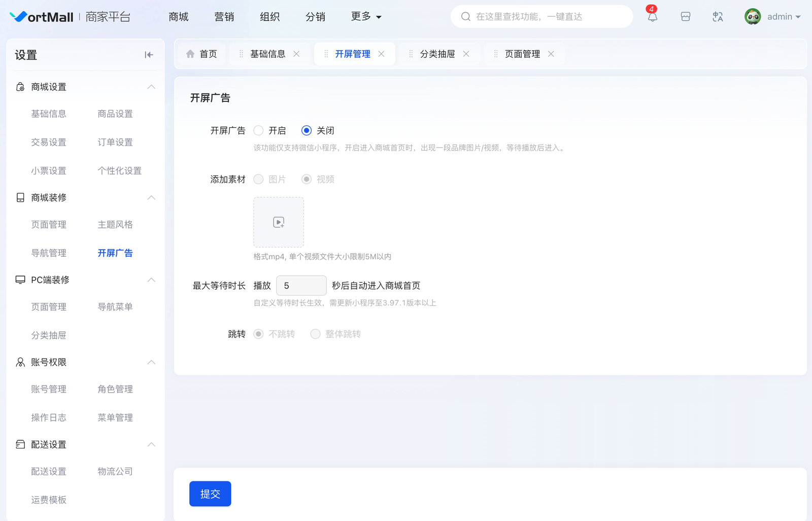Collapse the settings sidebar panel
This screenshot has width=812, height=521.
click(x=149, y=55)
